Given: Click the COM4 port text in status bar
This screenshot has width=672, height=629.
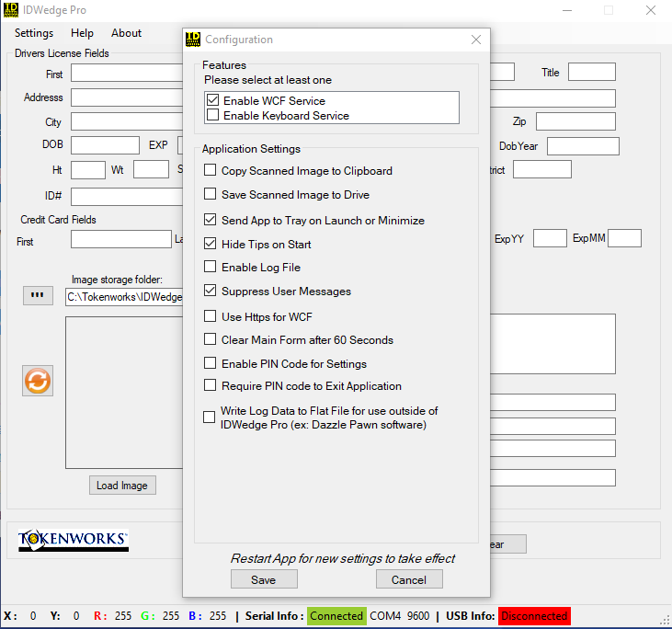Looking at the screenshot, I should pyautogui.click(x=385, y=616).
